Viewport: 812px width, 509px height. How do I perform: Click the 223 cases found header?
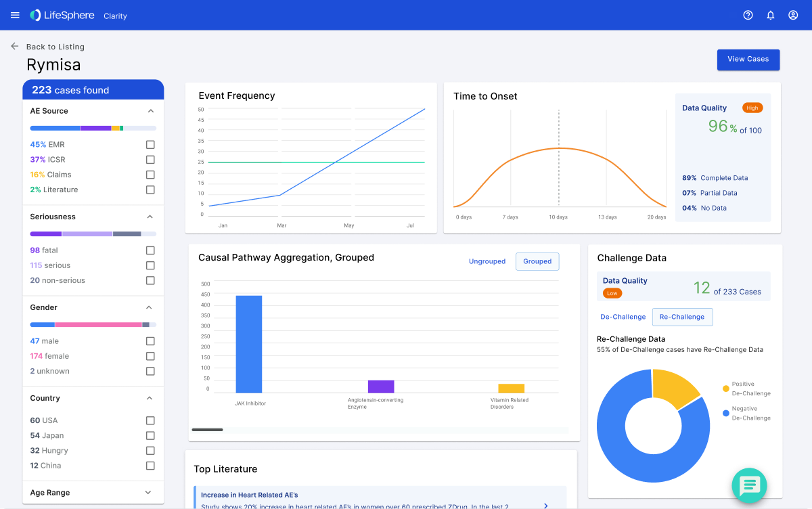[x=93, y=90]
